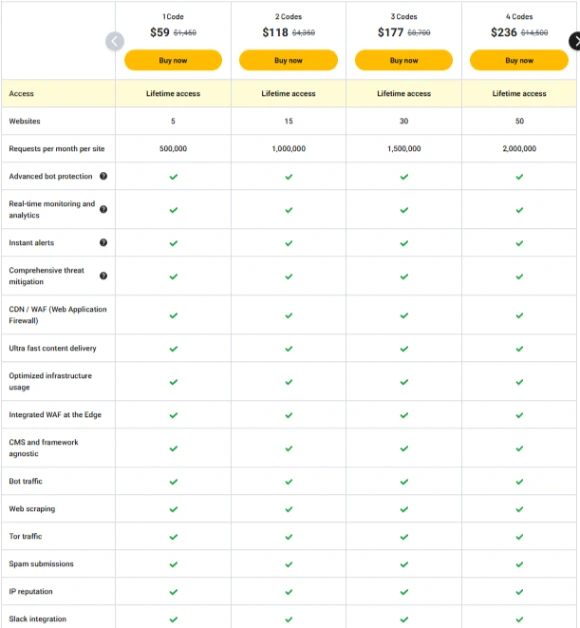Click the 3 Codes column heading
580x628 pixels.
pos(404,16)
